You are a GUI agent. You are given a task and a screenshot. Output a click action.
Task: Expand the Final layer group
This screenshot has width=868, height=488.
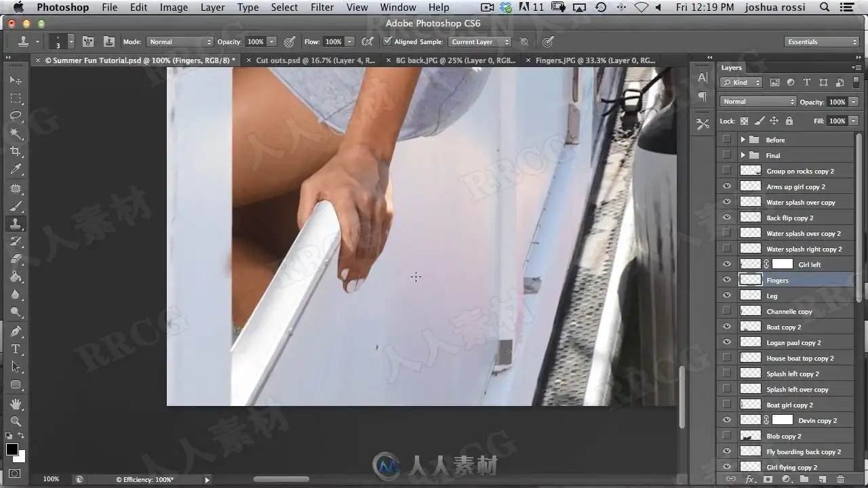(x=743, y=155)
